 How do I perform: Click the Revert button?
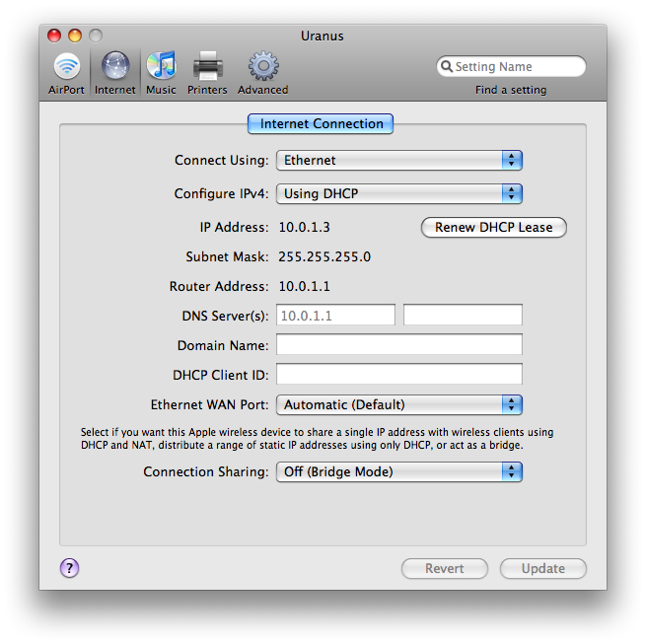pyautogui.click(x=445, y=569)
